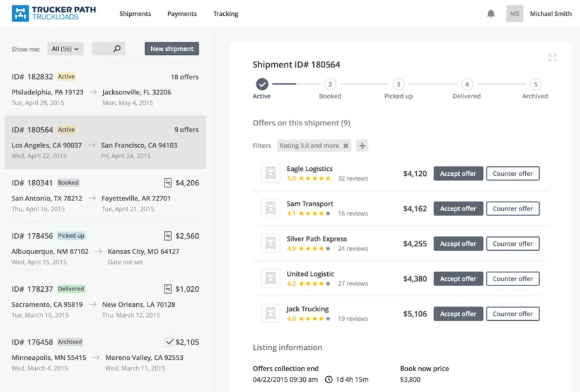Counter offer Silver Path Express
The image size is (580, 392).
(513, 244)
